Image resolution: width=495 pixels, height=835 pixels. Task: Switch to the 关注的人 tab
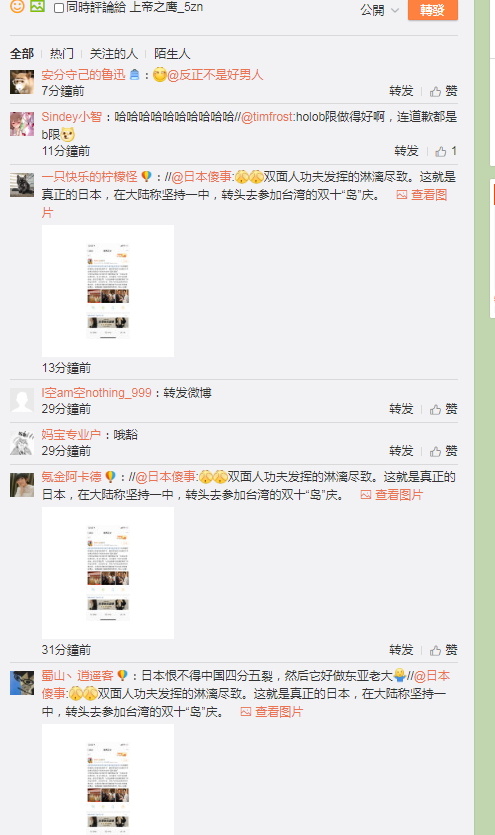tap(113, 54)
